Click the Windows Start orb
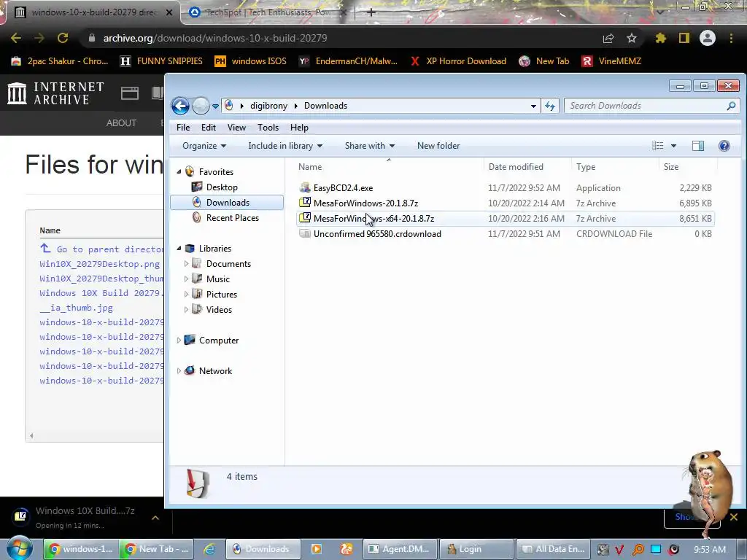The height and width of the screenshot is (560, 747). point(20,548)
